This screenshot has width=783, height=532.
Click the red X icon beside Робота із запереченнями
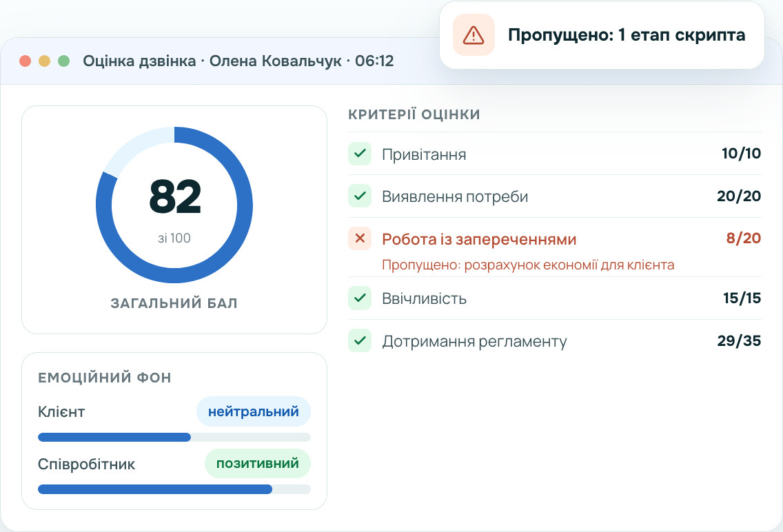360,238
